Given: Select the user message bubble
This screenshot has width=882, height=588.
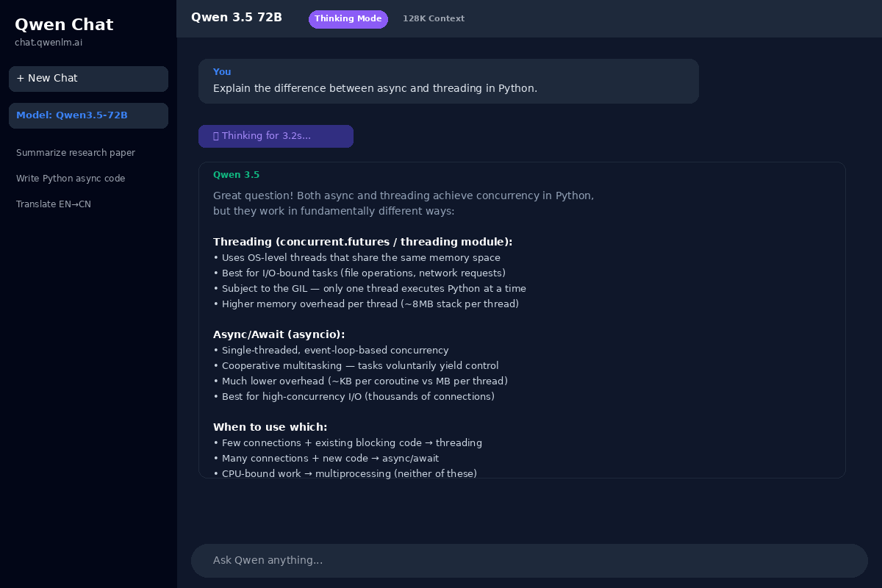Looking at the screenshot, I should (x=448, y=81).
